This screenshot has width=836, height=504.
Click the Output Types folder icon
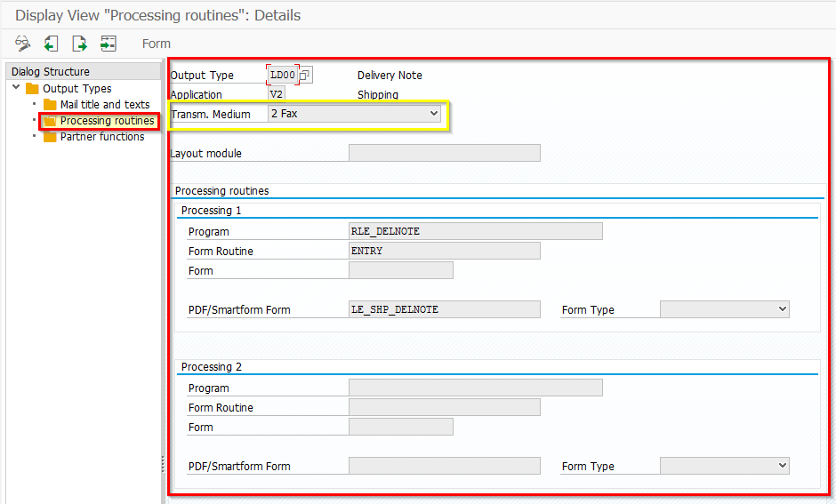33,88
